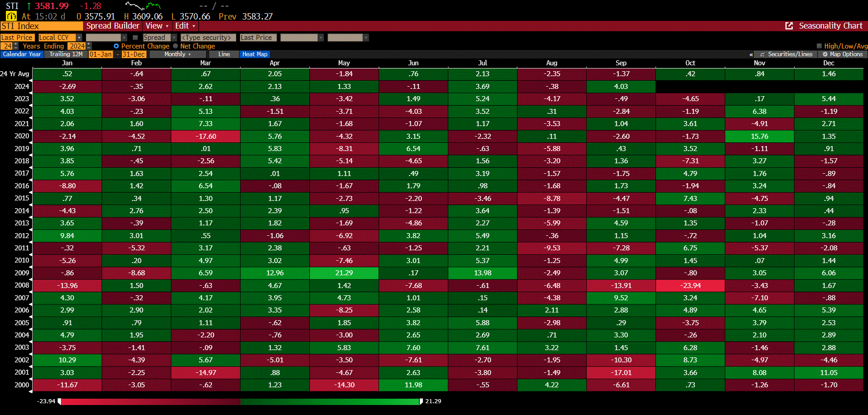Click the yellow delayed-quote clock icon
This screenshot has width=868, height=415.
(x=11, y=16)
